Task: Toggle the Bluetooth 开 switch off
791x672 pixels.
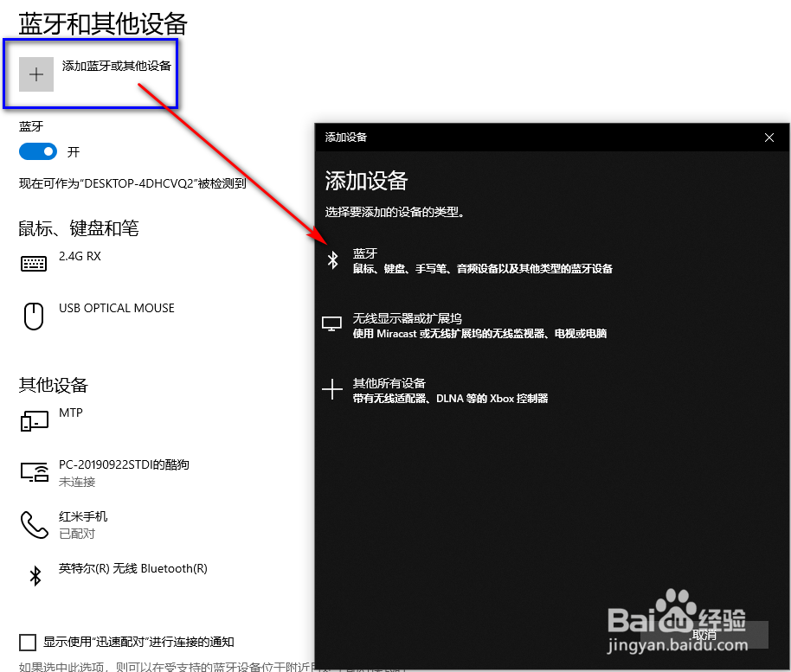Action: click(37, 151)
